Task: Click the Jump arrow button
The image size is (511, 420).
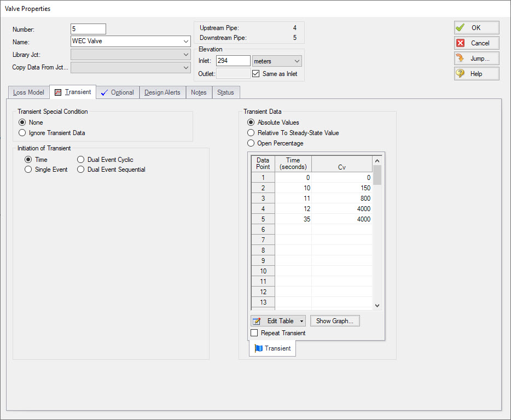Action: tap(476, 59)
